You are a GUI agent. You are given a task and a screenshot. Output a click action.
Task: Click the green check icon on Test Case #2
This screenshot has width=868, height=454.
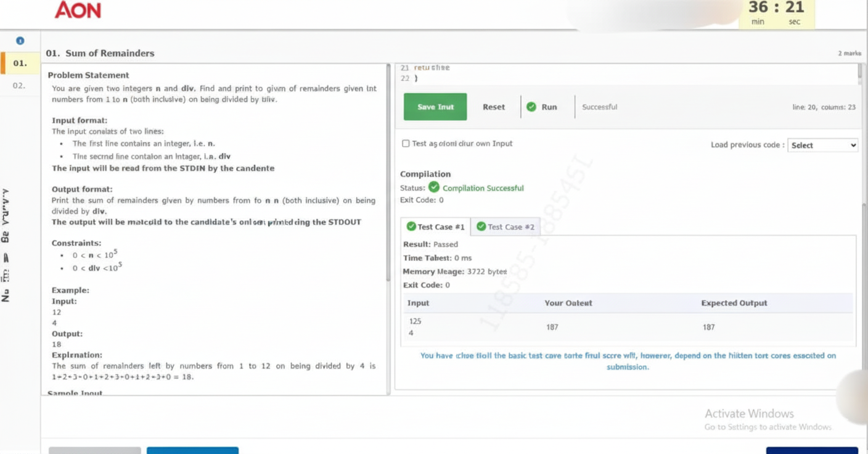pos(481,226)
